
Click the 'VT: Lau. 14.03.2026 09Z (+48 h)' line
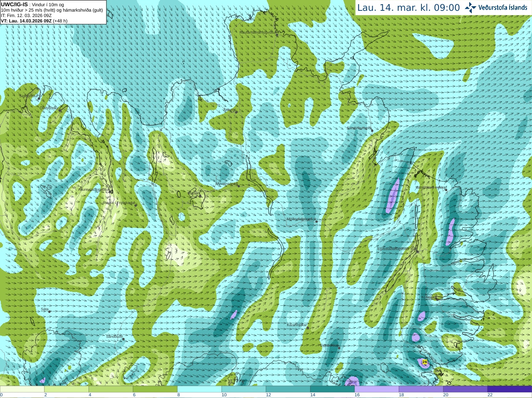coord(34,21)
